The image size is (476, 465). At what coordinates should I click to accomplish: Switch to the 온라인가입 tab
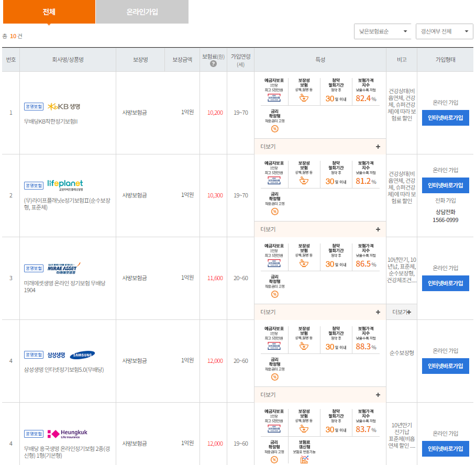coord(142,12)
